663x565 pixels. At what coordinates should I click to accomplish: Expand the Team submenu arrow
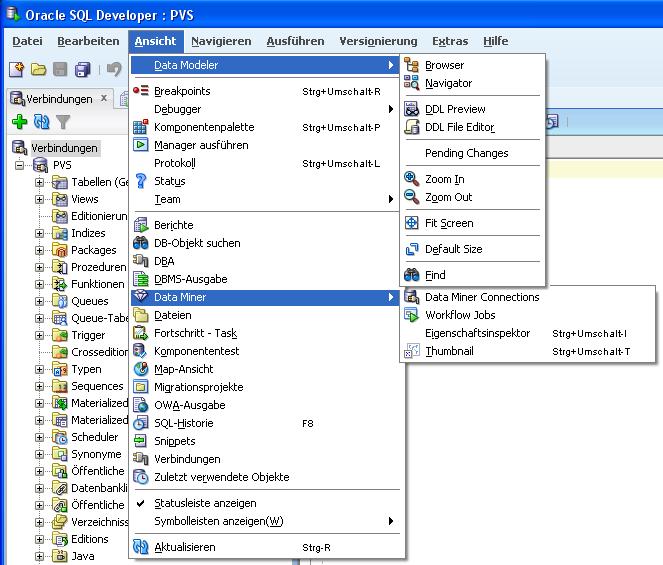pyautogui.click(x=391, y=199)
